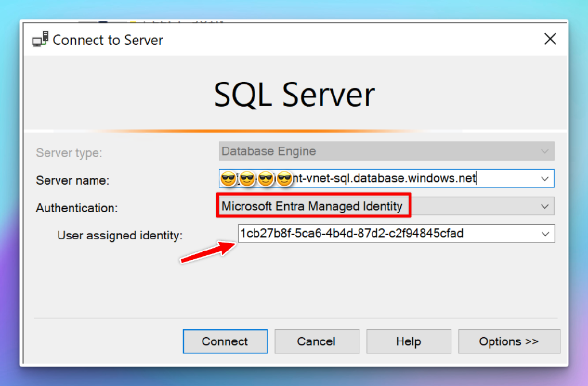Select Microsoft Entra Managed Identity option
588x386 pixels.
313,206
